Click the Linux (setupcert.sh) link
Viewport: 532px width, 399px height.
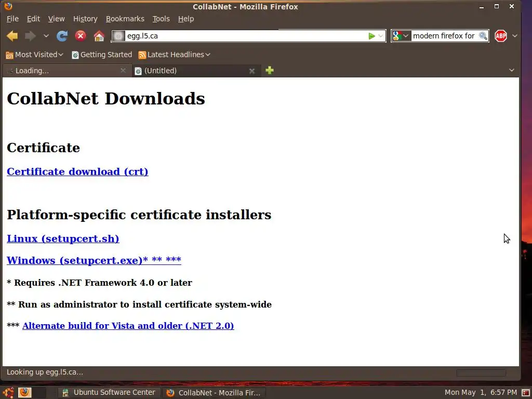[x=63, y=238]
